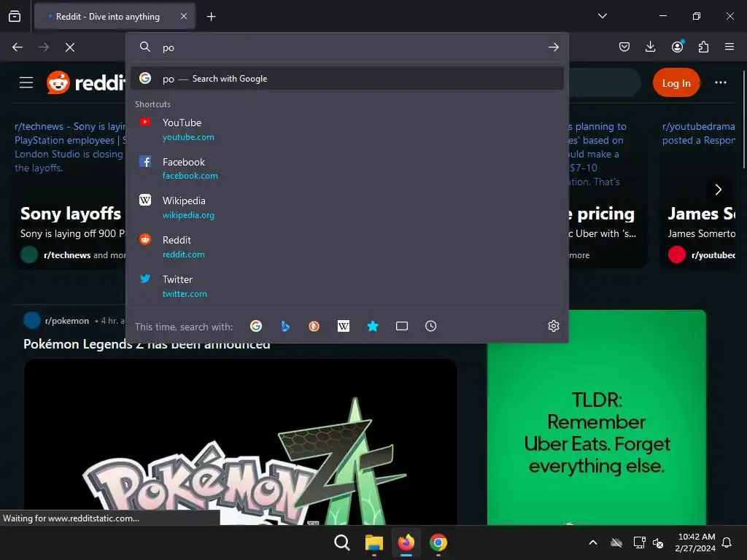Open Google Chrome from taskbar
The image size is (747, 560).
click(438, 542)
